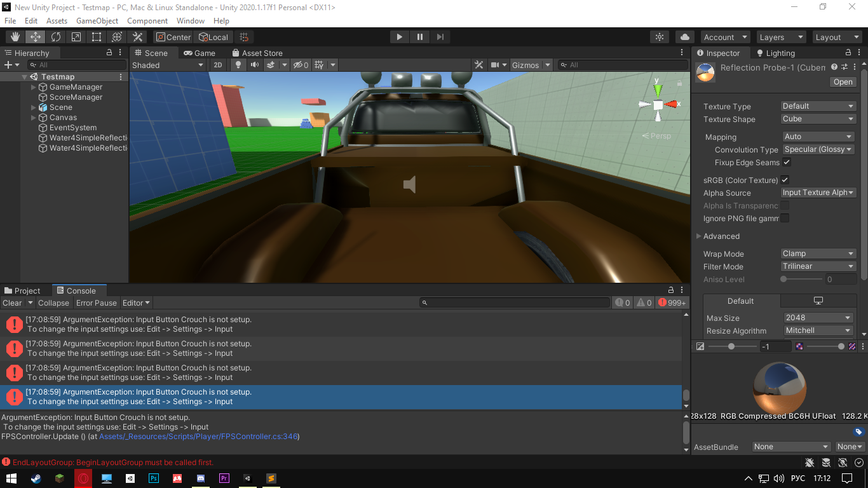Toggle error messages filter 999+

coord(672,303)
